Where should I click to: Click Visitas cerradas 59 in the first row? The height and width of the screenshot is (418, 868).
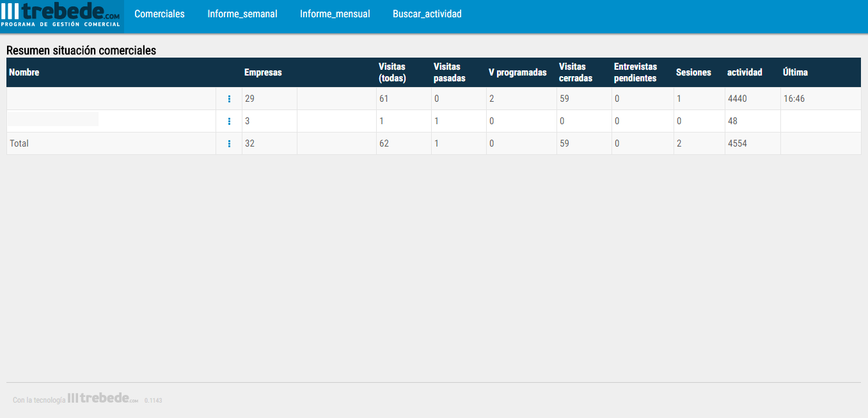tap(564, 99)
